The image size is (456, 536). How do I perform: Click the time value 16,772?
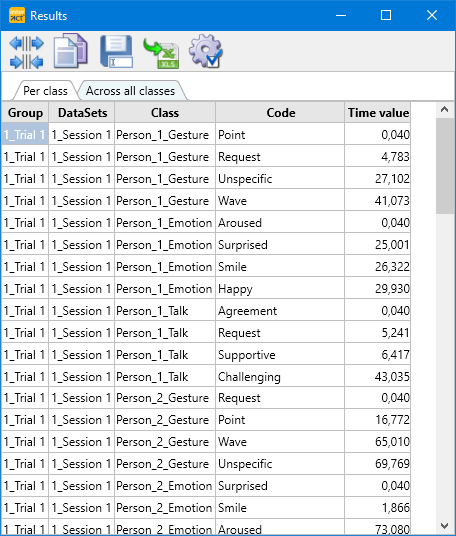click(378, 420)
